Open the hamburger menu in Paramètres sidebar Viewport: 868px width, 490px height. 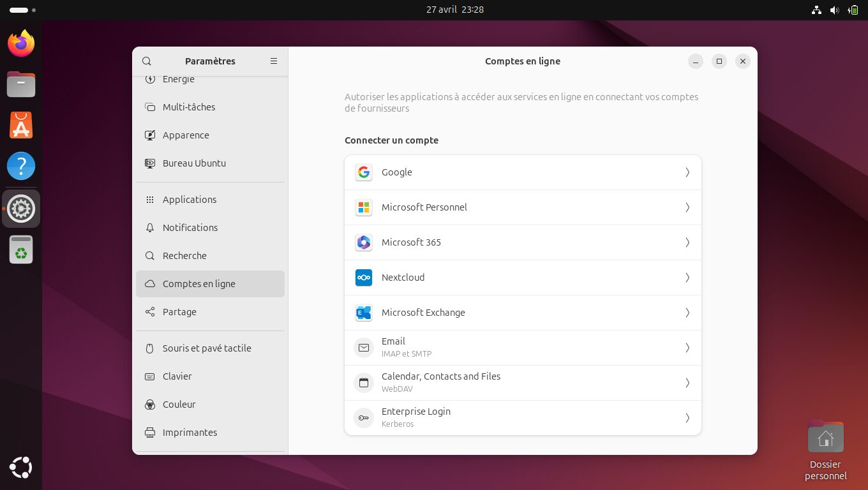click(274, 61)
